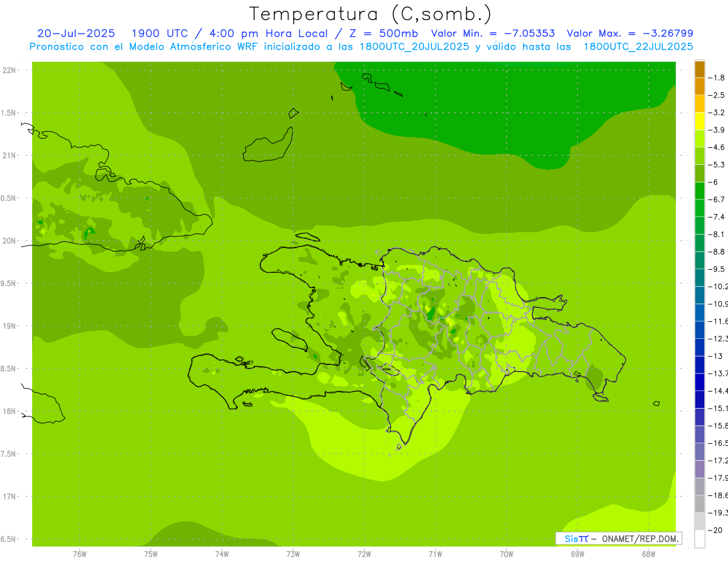The image size is (728, 562).
Task: Click the gray swatch between -18.6 and -19.3
Action: 699,504
